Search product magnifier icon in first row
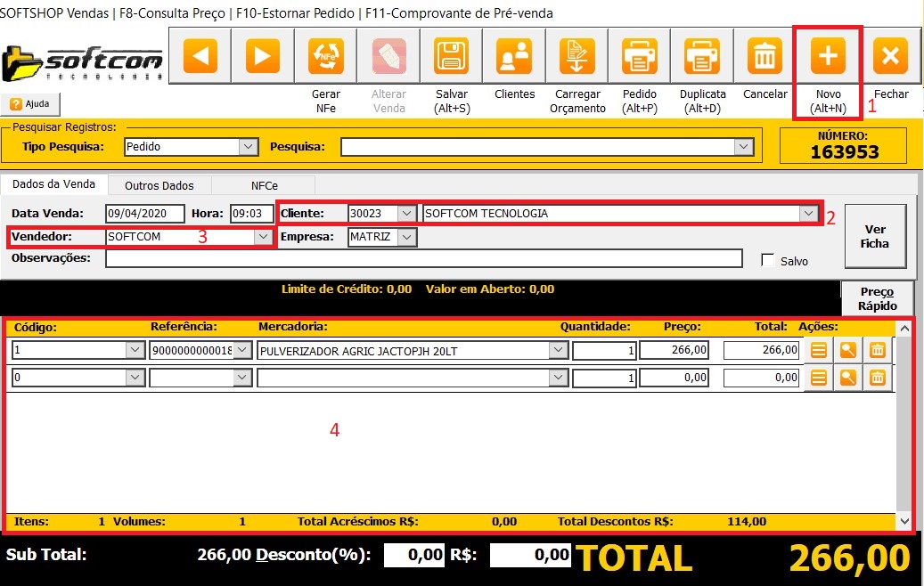Screen dimensions: 924x586 848,351
